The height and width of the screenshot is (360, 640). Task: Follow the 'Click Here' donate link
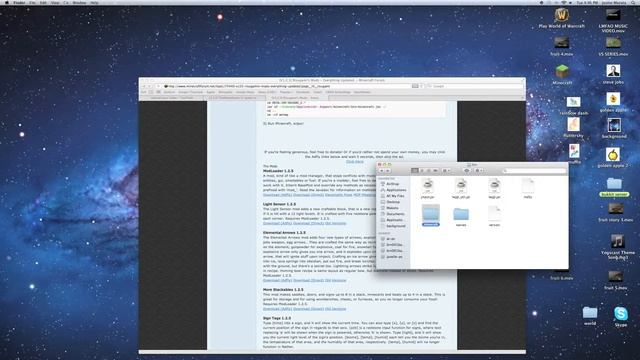pos(354,162)
